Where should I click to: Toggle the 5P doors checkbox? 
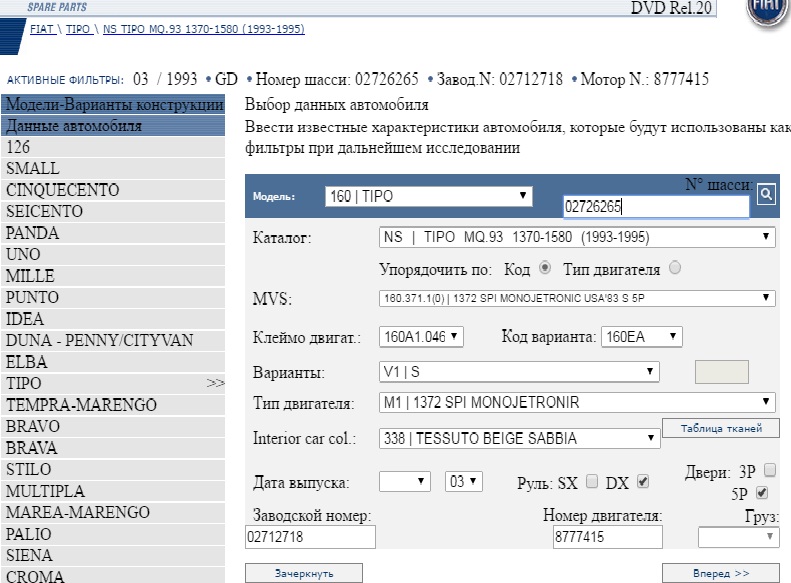tap(762, 493)
